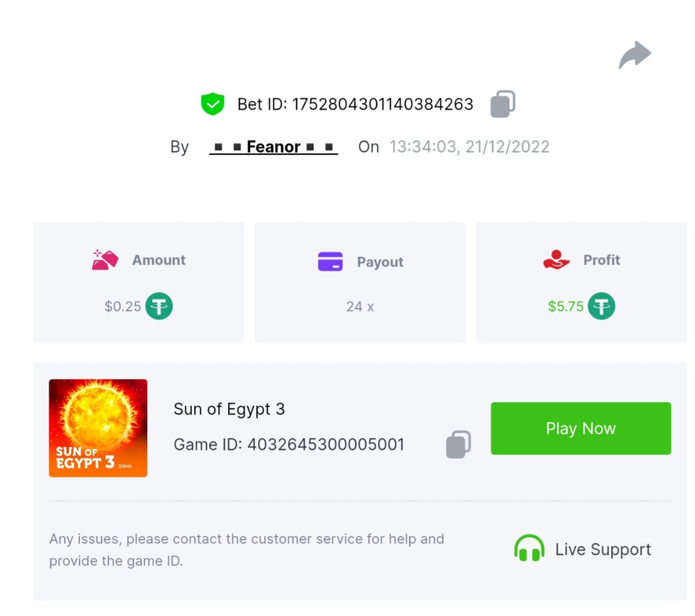Click the Bet ID number text
Viewport: 695px width, 616px height.
(382, 104)
